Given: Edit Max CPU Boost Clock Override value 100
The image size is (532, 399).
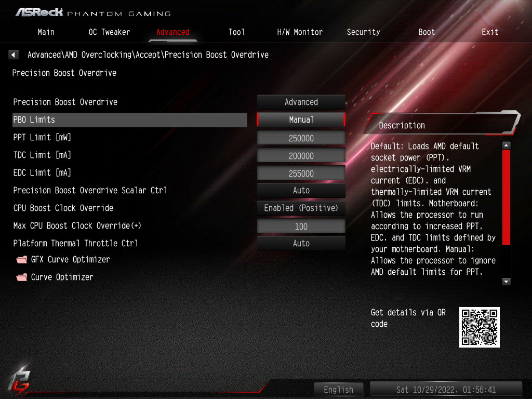Looking at the screenshot, I should click(301, 227).
